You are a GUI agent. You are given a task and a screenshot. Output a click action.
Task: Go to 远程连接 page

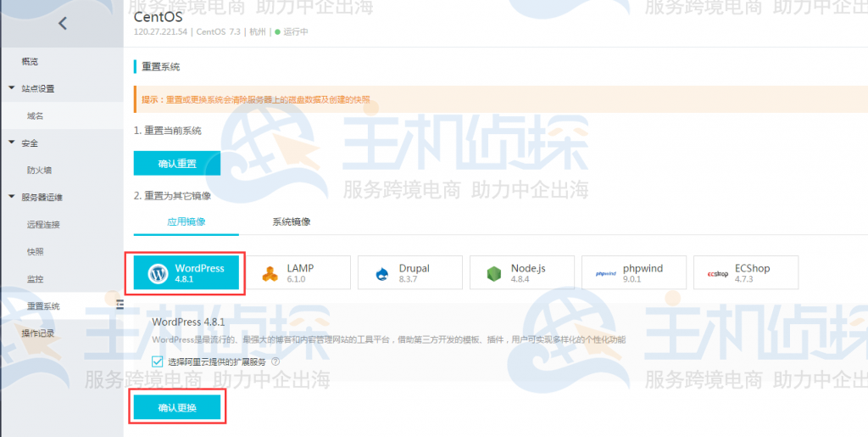click(x=43, y=225)
